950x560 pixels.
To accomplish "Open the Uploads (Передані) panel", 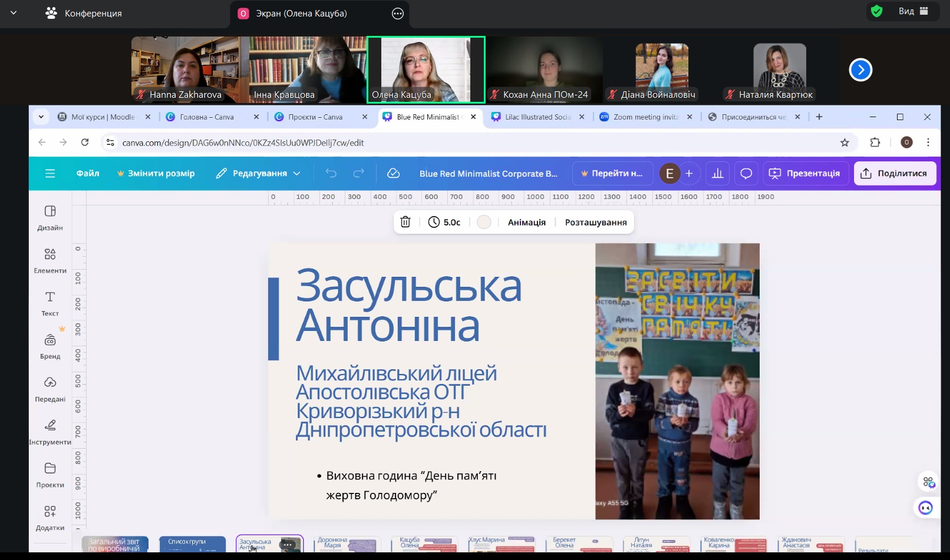I will click(50, 389).
